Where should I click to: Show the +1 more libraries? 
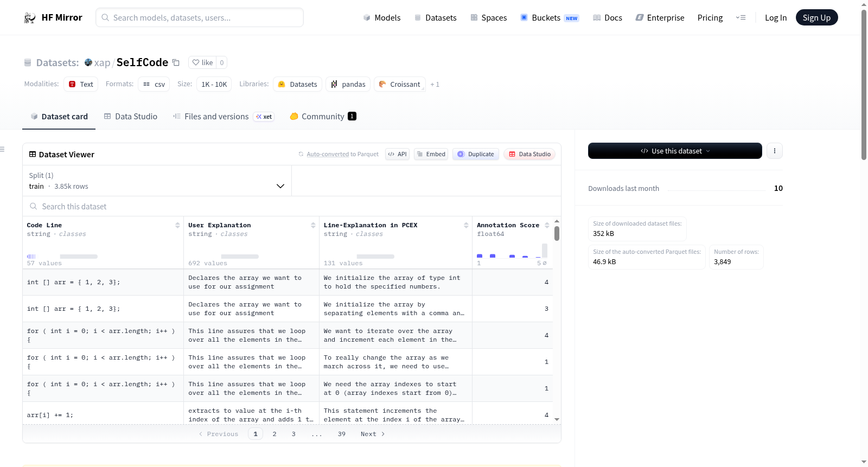(435, 85)
